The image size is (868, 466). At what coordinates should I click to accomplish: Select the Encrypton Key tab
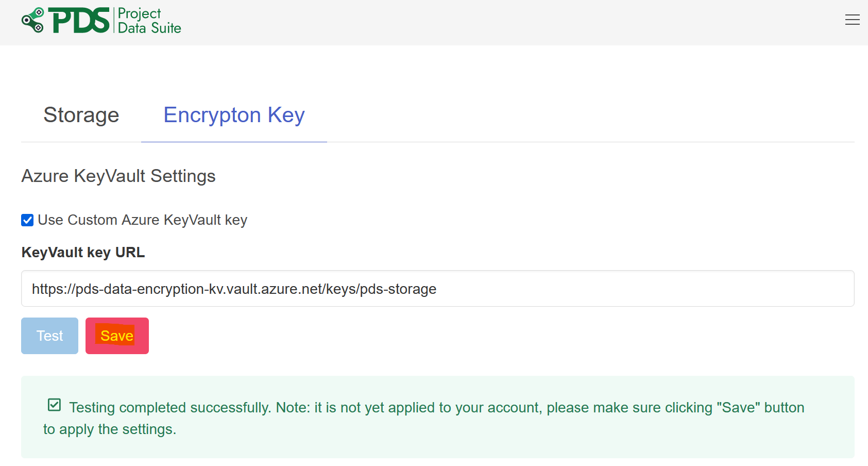(x=233, y=115)
